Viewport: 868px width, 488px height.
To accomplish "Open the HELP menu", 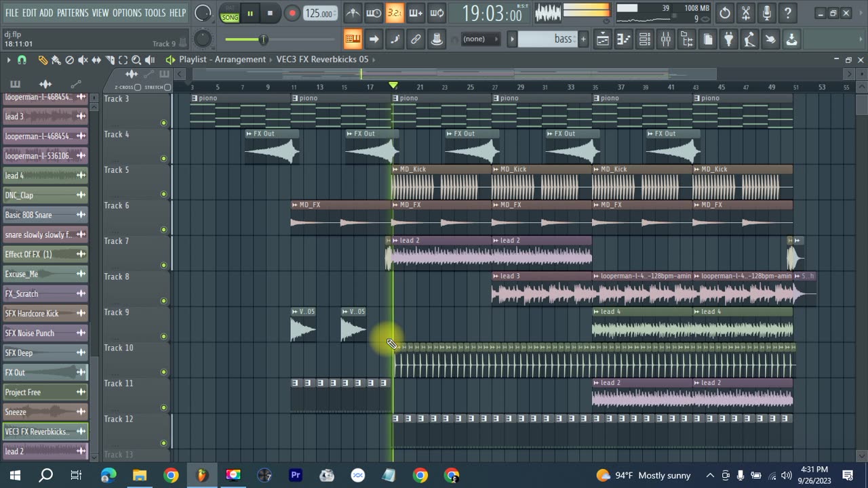I will (x=178, y=13).
